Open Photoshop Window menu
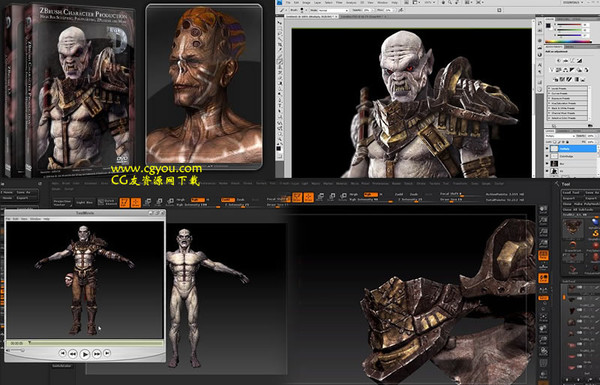 (383, 3)
